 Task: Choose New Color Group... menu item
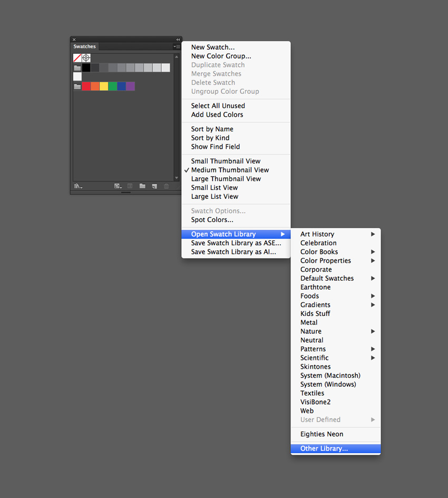pos(236,56)
